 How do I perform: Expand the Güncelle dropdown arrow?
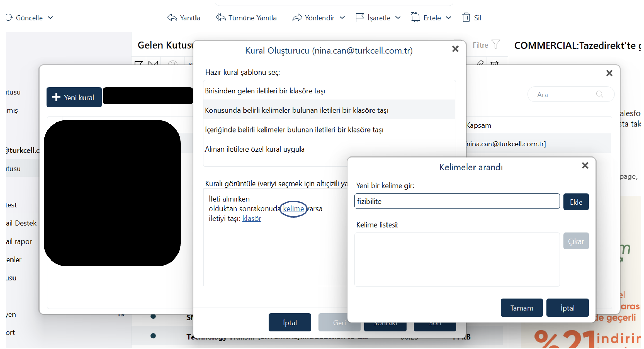click(x=50, y=18)
